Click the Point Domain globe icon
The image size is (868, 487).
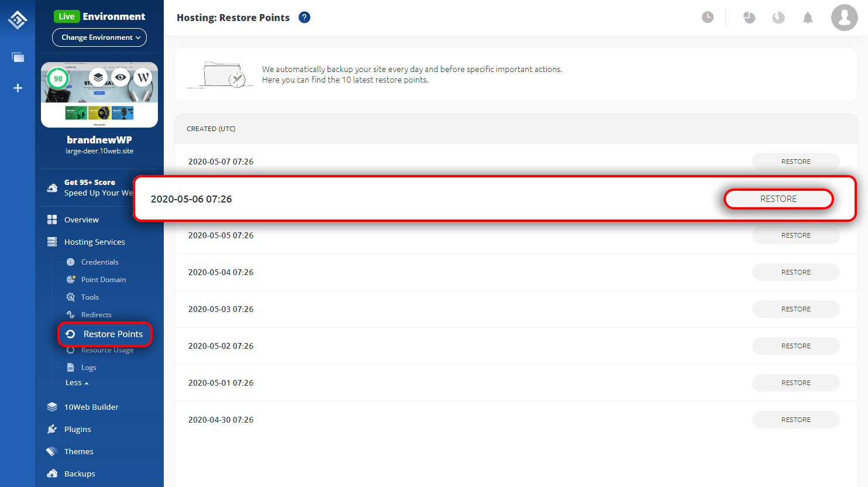click(71, 280)
